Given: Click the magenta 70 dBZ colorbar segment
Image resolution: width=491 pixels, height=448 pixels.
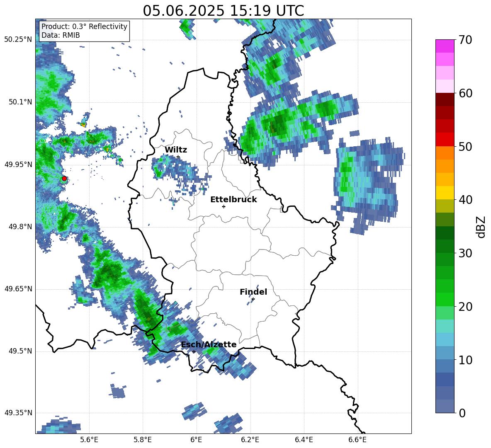Looking at the screenshot, I should [445, 46].
